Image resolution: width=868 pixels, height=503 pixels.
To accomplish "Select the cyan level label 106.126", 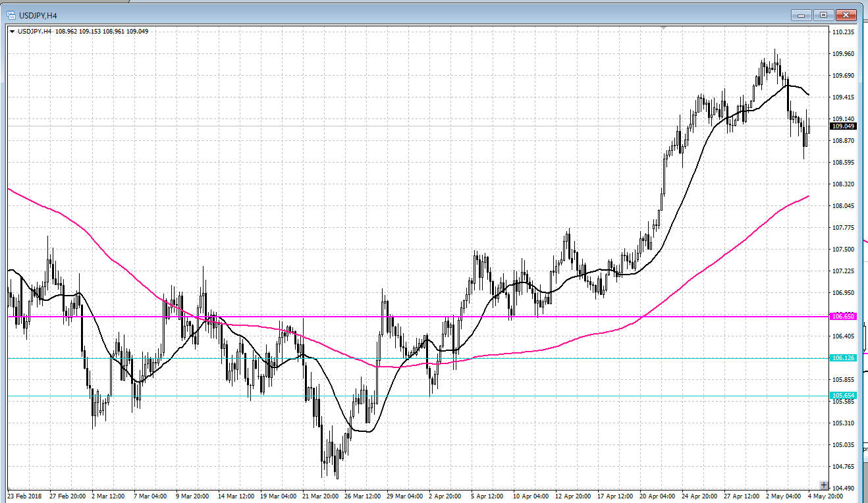I will pyautogui.click(x=843, y=358).
